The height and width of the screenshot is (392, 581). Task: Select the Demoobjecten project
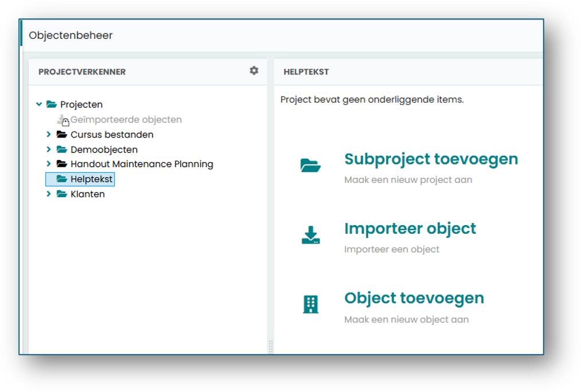tap(104, 150)
